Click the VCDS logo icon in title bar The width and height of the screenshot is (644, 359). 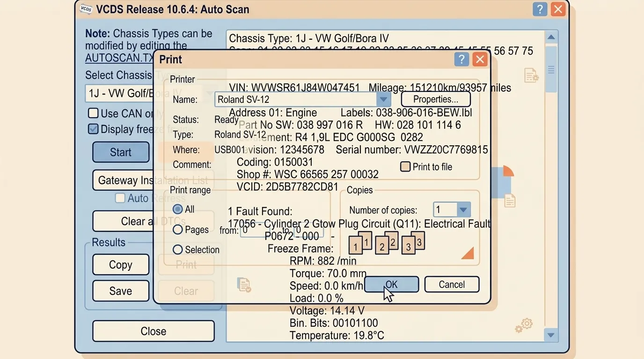pyautogui.click(x=86, y=9)
